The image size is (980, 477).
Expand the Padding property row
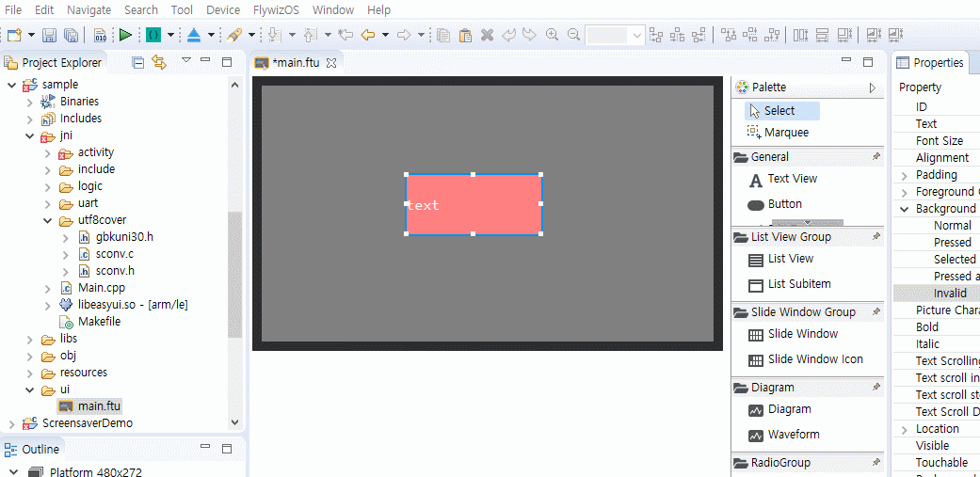[905, 175]
